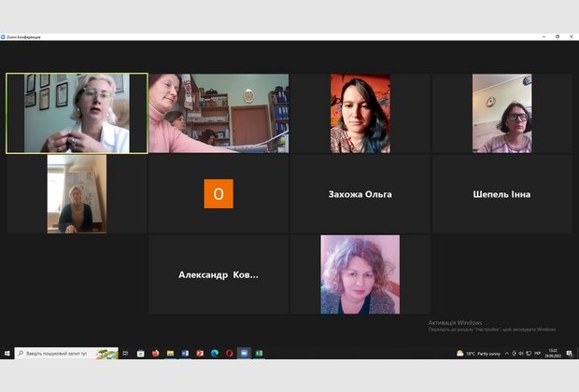Open Microsoft Word from the taskbar
Image resolution: width=579 pixels, height=392 pixels.
185,354
